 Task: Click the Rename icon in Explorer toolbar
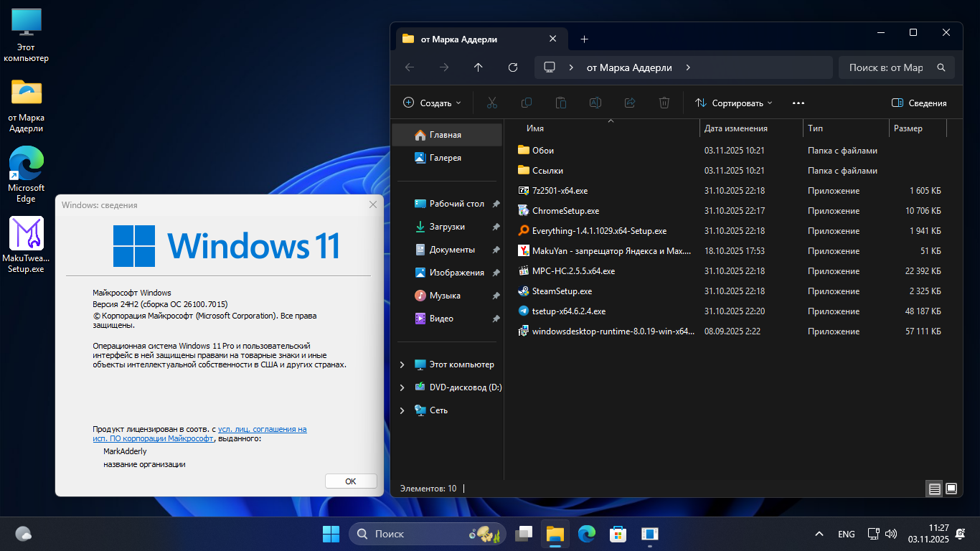[x=595, y=103]
